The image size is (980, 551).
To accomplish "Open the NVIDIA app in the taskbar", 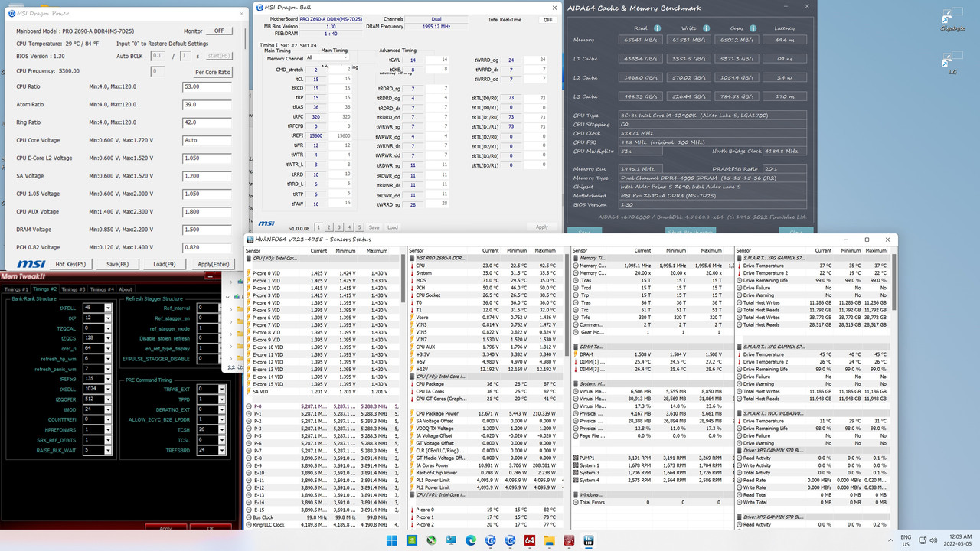I will 411,540.
